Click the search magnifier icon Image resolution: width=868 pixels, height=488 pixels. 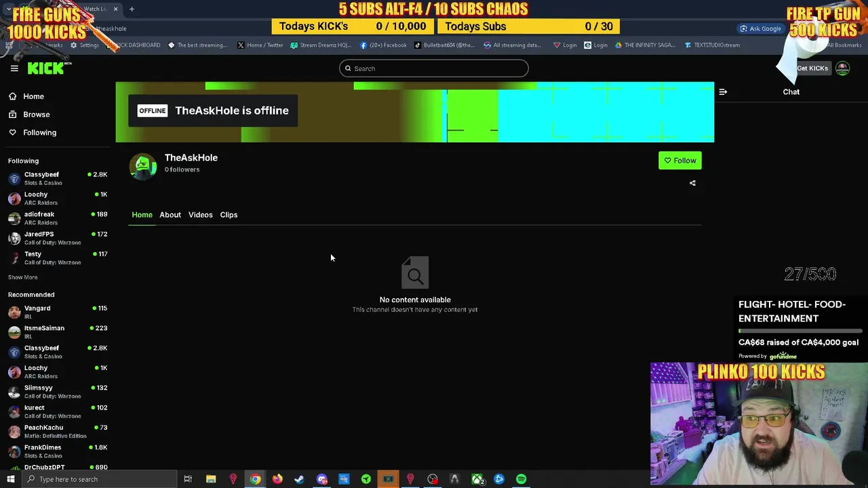(x=348, y=68)
